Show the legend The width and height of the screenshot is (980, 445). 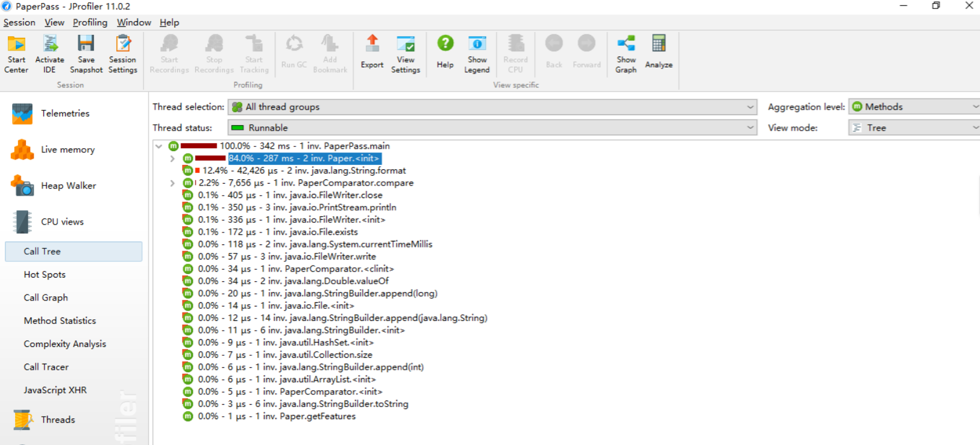(x=477, y=54)
